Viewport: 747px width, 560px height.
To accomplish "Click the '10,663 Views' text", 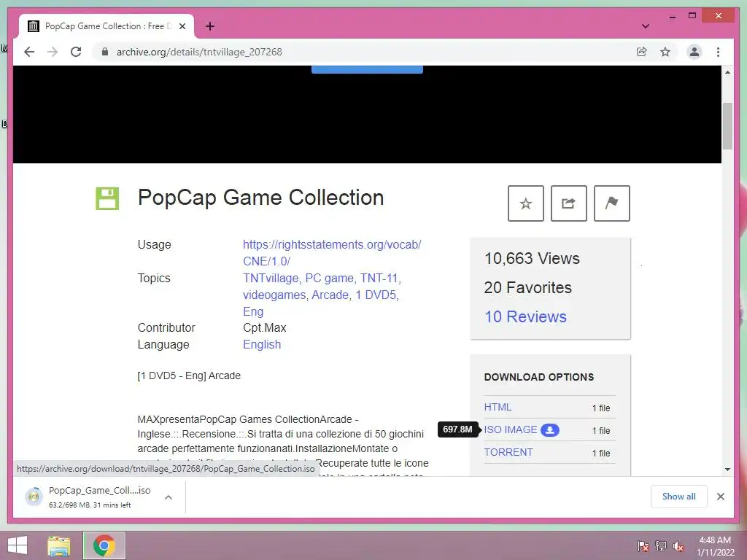I will (532, 259).
